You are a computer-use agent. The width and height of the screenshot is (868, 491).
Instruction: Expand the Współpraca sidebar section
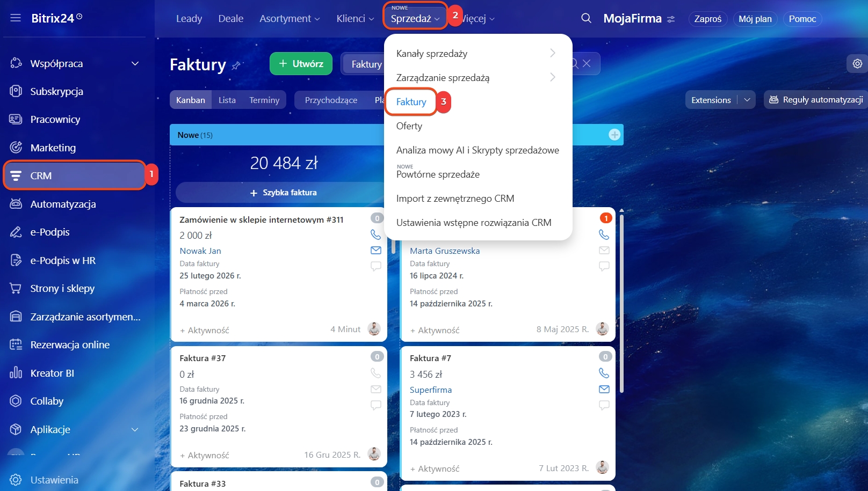[x=135, y=63]
